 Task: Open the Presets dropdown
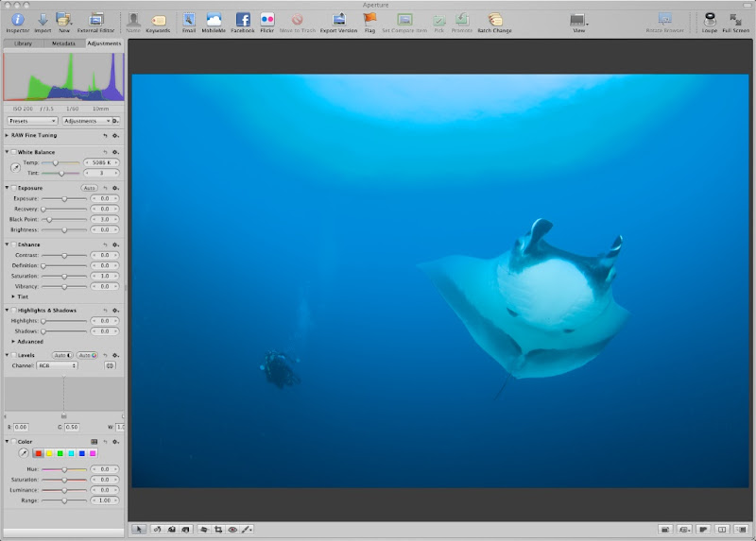tap(32, 121)
